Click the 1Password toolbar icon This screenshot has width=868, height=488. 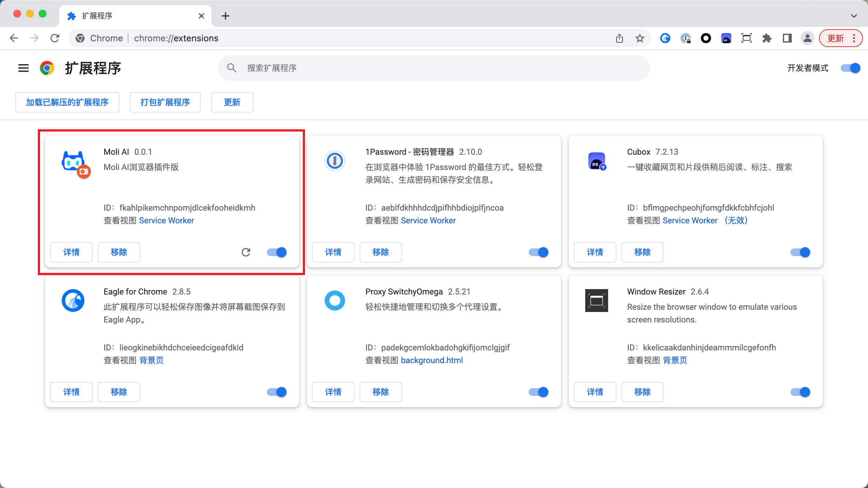tap(685, 38)
